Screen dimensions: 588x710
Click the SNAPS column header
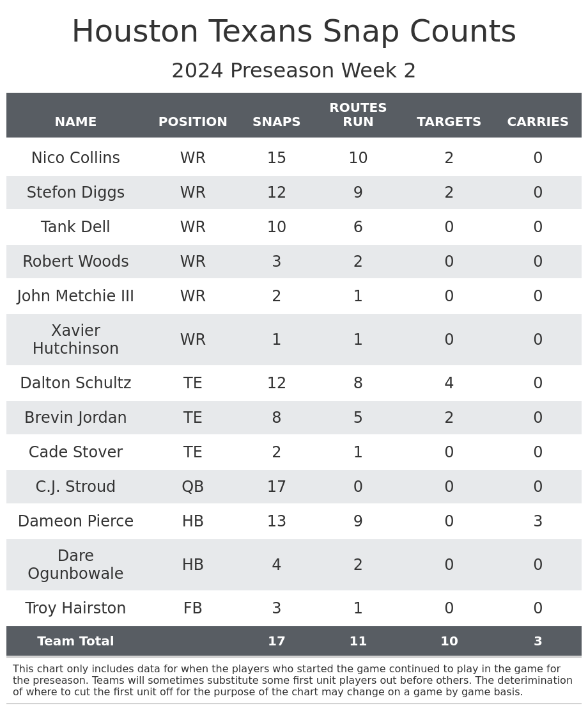(x=276, y=122)
